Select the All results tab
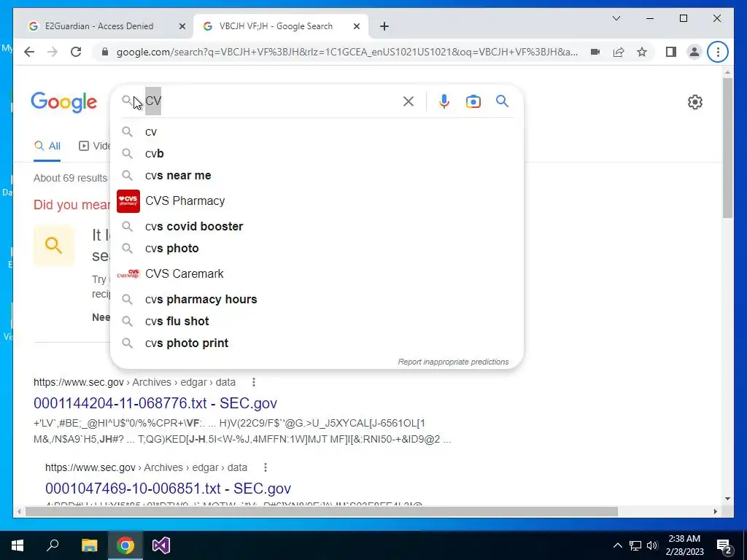 click(x=47, y=146)
